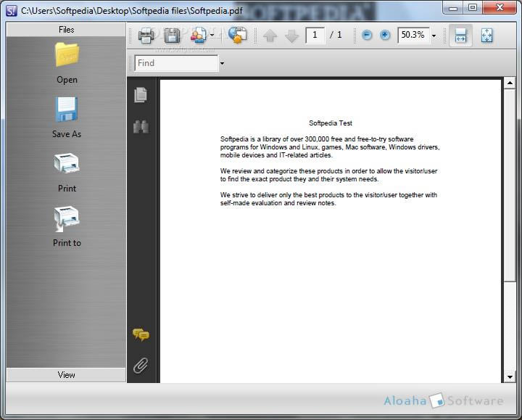Open the page thumbnails panel icon
Image resolution: width=522 pixels, height=420 pixels.
(x=141, y=95)
